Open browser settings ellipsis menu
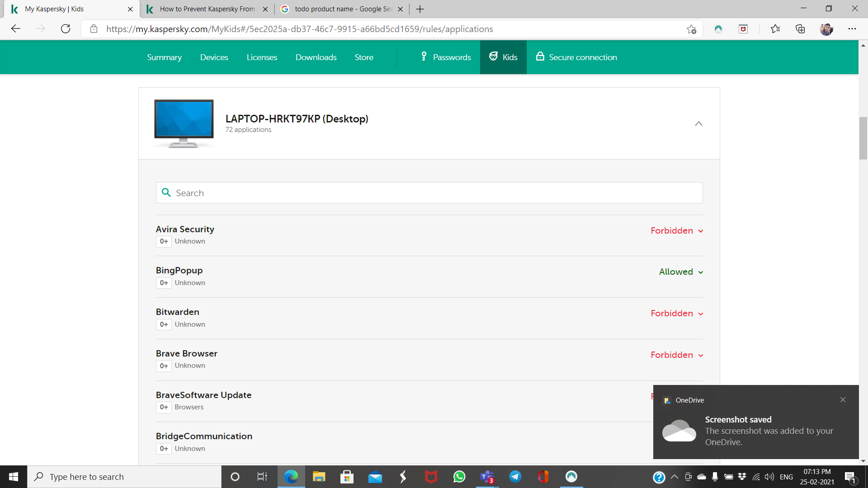Viewport: 868px width, 488px height. [852, 29]
